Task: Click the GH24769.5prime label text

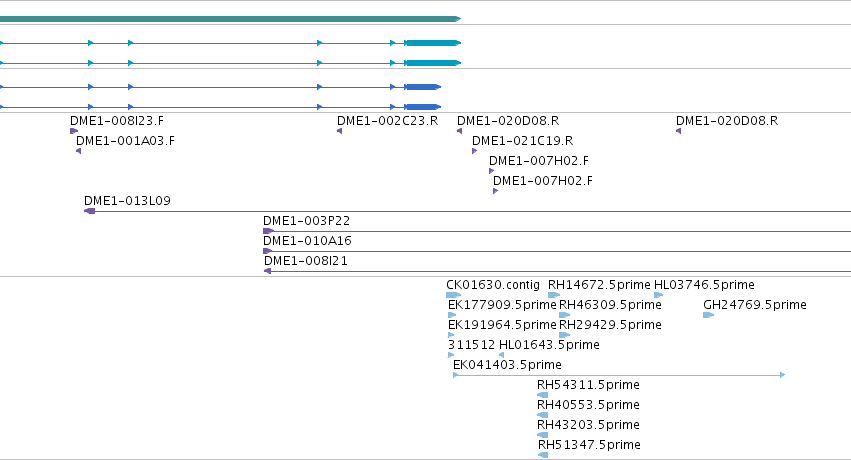Action: click(755, 305)
